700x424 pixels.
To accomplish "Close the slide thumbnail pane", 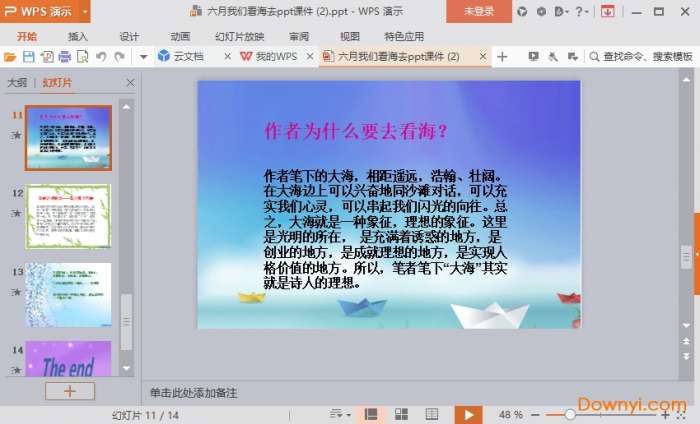I will (130, 83).
